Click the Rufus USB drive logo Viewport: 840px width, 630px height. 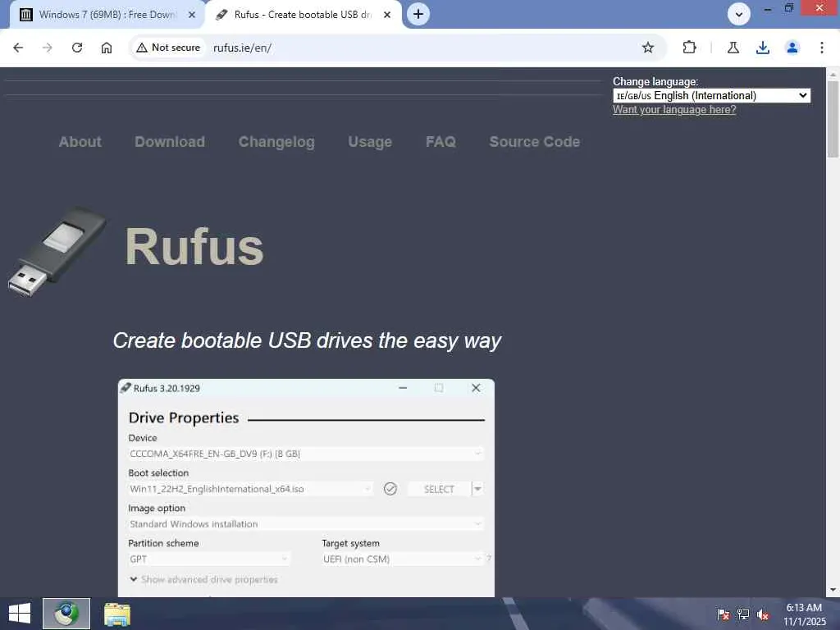point(57,251)
